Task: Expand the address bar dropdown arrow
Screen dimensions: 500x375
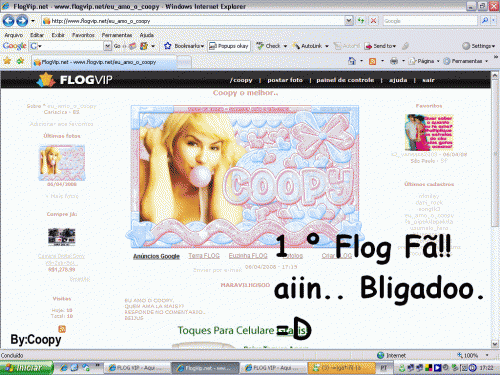Action: 348,21
